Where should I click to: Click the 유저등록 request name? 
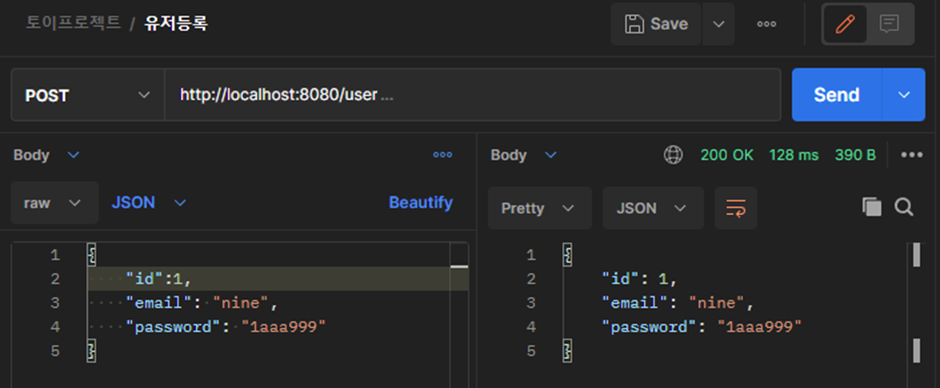(176, 23)
